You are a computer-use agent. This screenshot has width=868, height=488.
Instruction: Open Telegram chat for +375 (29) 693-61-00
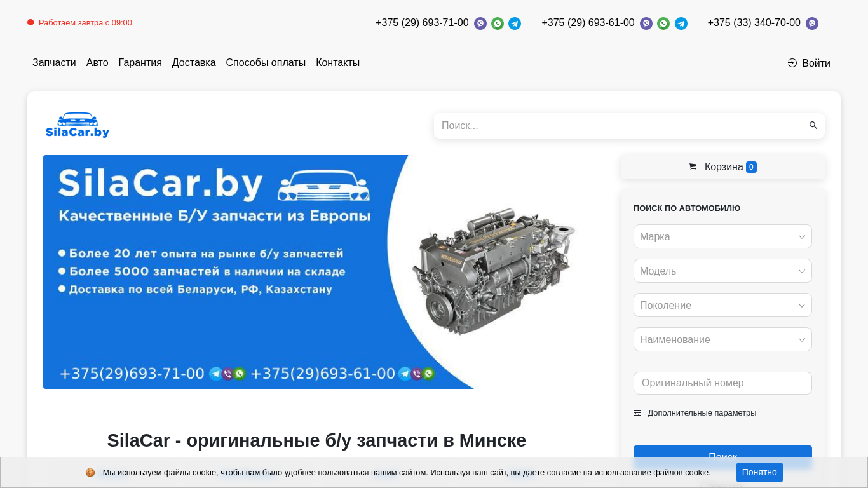pyautogui.click(x=681, y=24)
